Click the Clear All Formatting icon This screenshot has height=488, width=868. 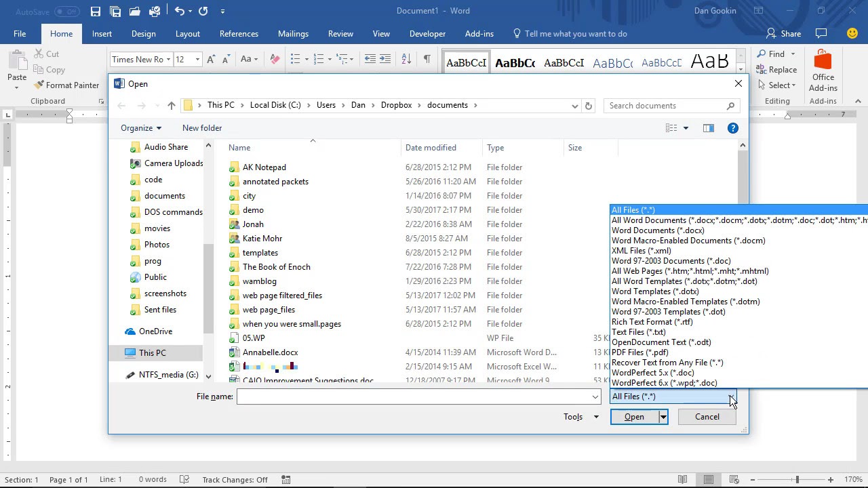tap(275, 59)
